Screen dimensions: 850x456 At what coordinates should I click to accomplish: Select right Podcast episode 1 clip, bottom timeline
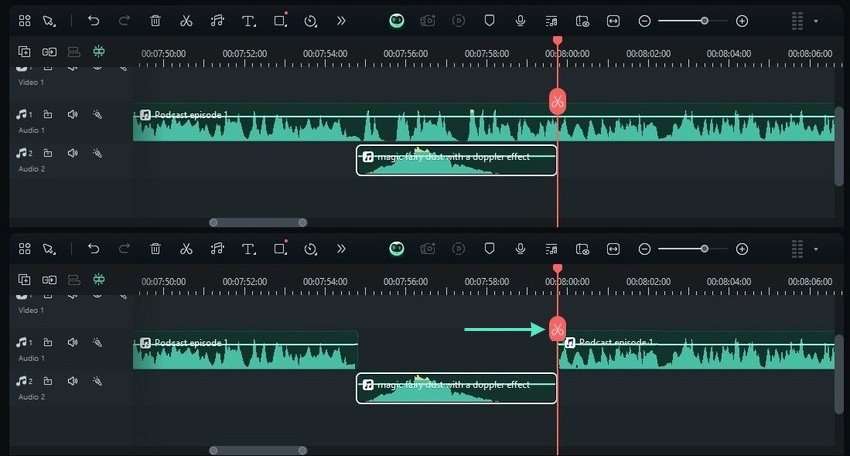point(697,350)
